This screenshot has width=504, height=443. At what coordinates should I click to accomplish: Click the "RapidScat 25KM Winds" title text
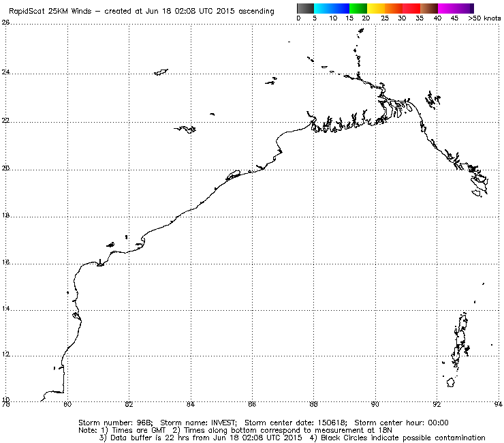(50, 12)
